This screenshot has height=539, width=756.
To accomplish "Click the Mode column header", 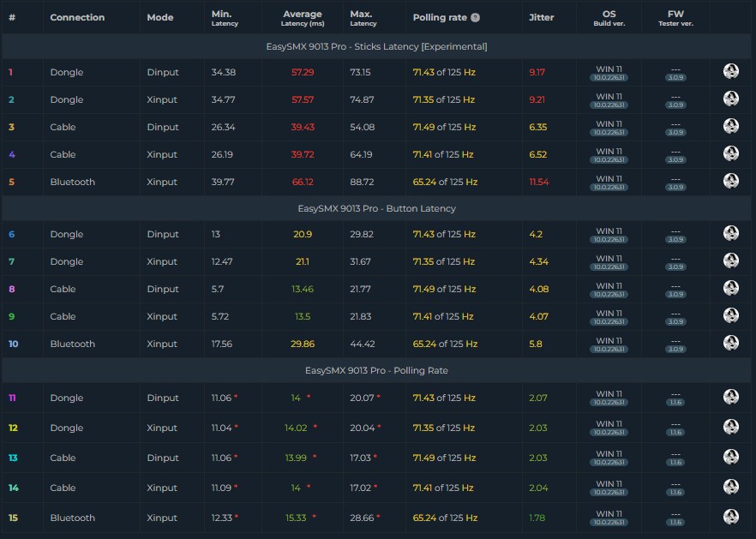I will [x=160, y=17].
